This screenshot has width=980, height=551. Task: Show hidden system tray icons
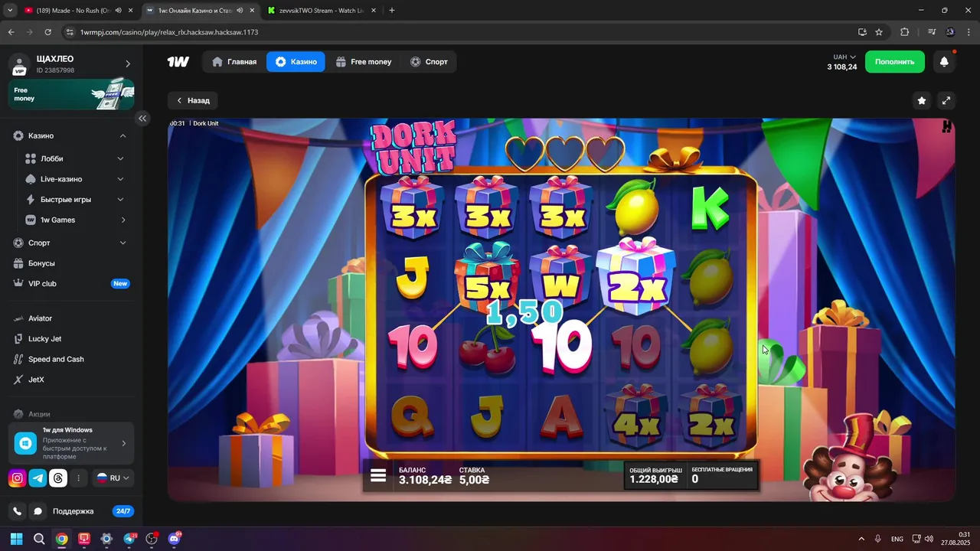coord(861,539)
